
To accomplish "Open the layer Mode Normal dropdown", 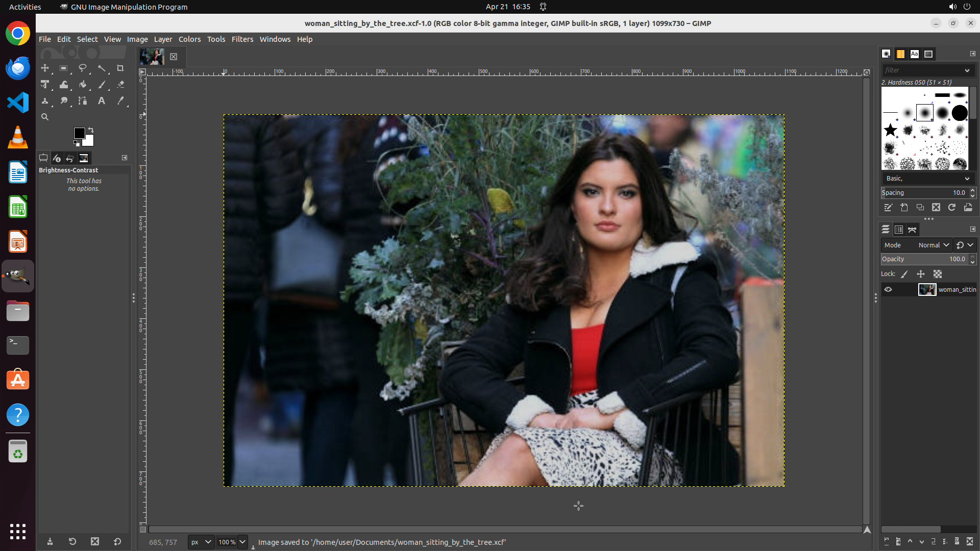I will click(x=933, y=245).
